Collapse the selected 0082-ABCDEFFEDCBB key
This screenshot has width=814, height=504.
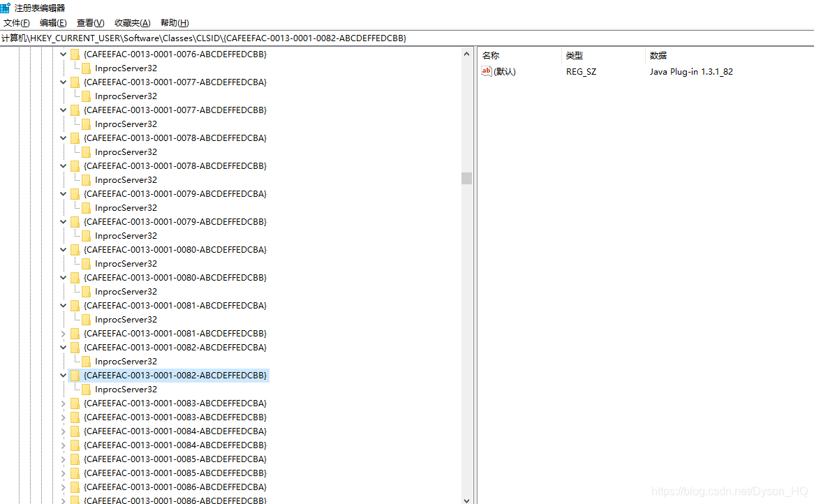tap(63, 376)
